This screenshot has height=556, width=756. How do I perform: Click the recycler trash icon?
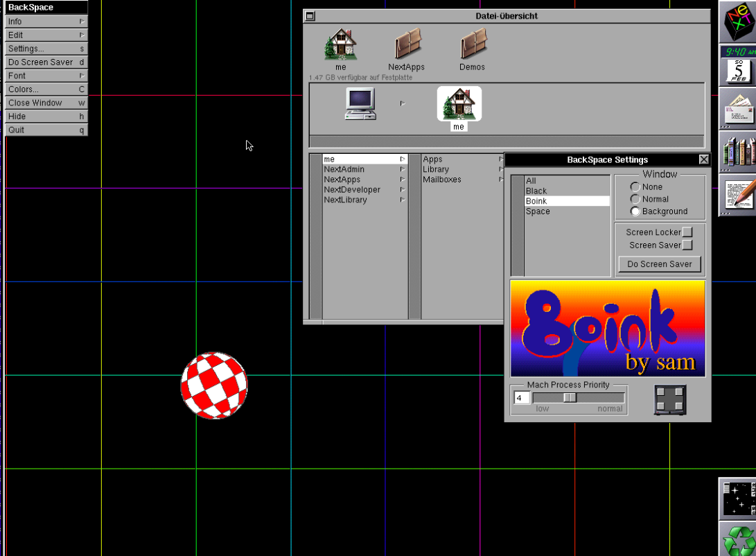[x=739, y=539]
